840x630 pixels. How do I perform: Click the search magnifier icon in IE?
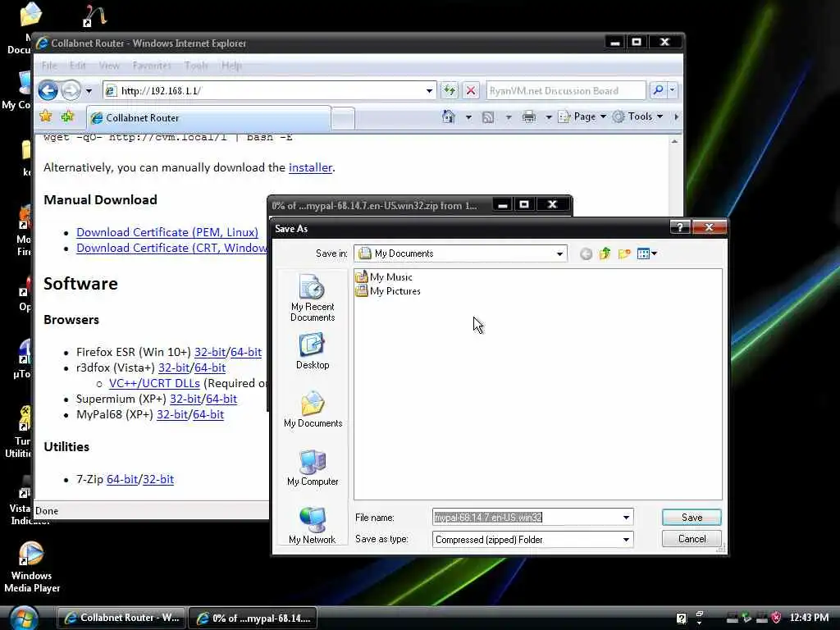(x=658, y=90)
